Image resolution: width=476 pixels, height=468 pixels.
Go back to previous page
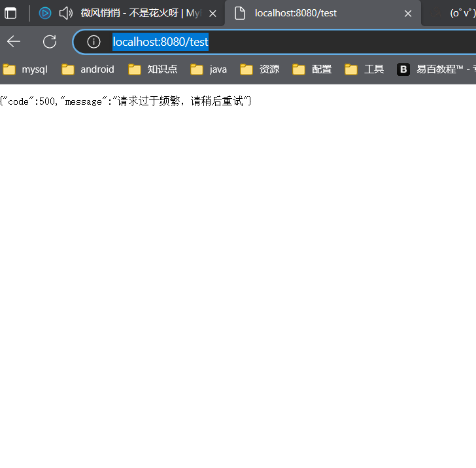point(13,42)
